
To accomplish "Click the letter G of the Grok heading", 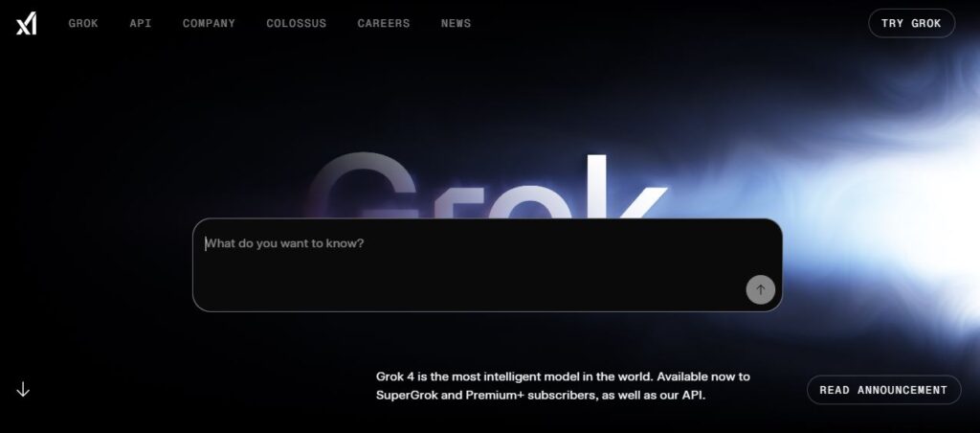I will [363, 186].
